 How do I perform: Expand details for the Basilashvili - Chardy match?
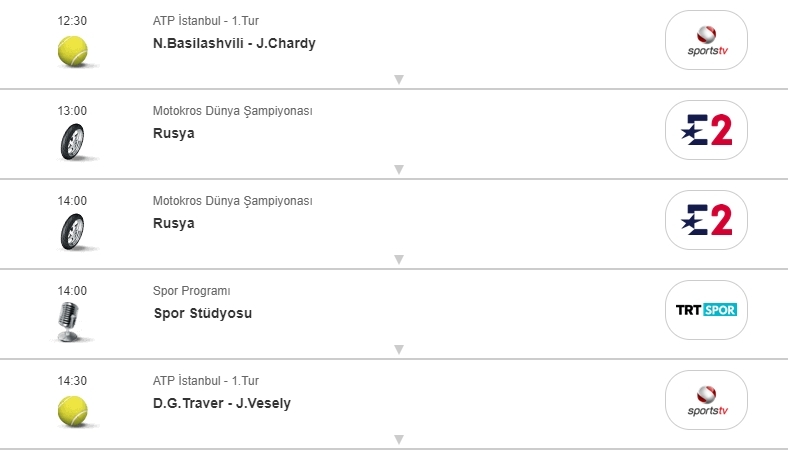pos(398,79)
